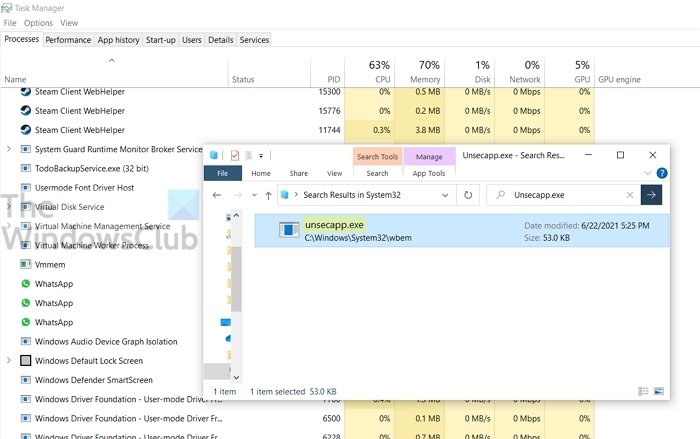Open the App Tools ribbon tab
This screenshot has height=439, width=700.
pos(429,173)
